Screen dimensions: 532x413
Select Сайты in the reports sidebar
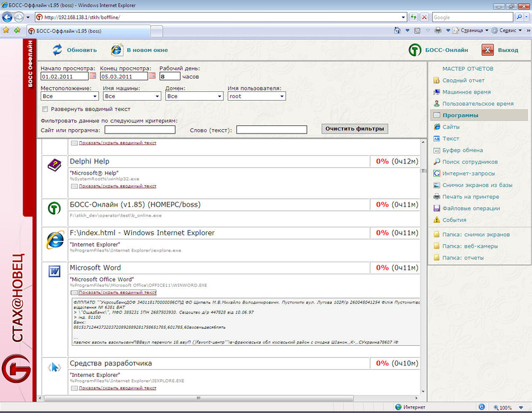(x=451, y=127)
